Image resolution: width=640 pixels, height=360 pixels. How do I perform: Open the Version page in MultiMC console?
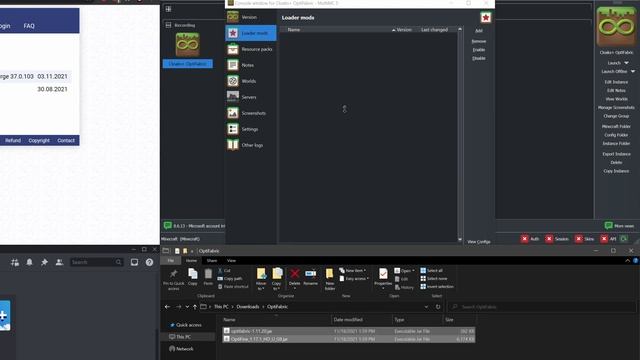pos(250,17)
